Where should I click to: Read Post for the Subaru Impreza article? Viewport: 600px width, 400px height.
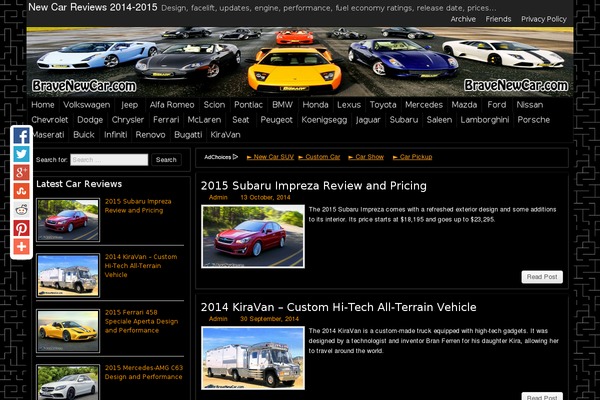pyautogui.click(x=542, y=277)
